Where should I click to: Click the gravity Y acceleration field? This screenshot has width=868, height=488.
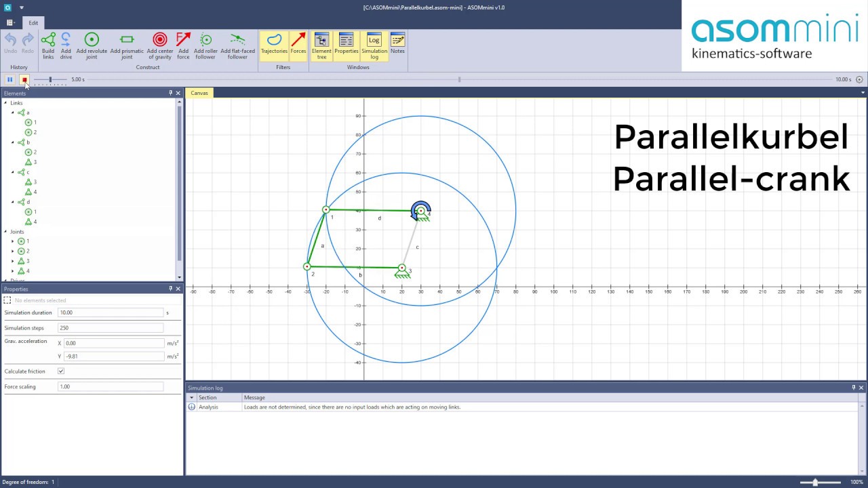(114, 356)
